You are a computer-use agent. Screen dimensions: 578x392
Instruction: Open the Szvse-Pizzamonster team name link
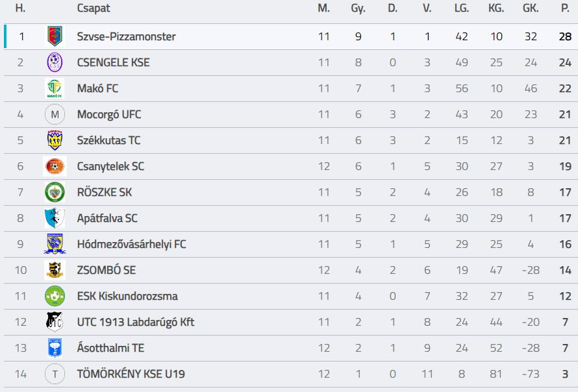tap(126, 36)
